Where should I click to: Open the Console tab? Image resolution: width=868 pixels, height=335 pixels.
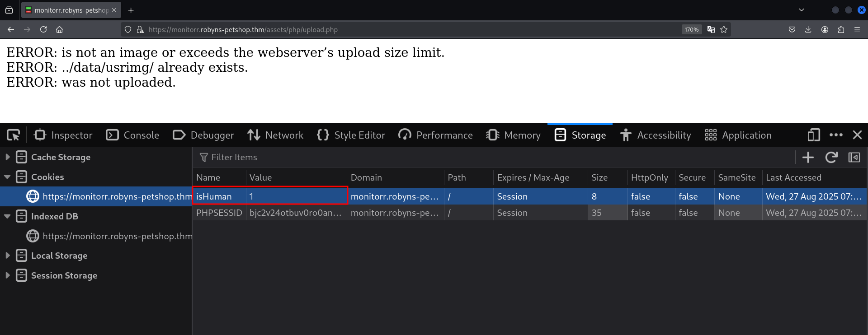(x=132, y=135)
